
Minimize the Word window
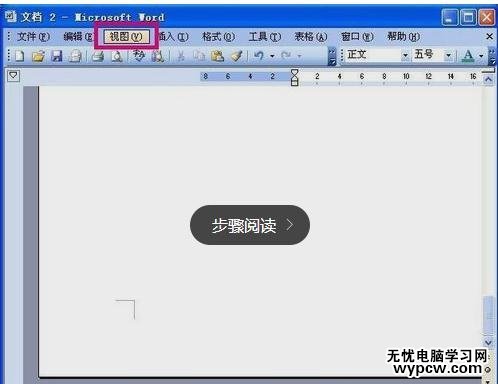click(450, 17)
